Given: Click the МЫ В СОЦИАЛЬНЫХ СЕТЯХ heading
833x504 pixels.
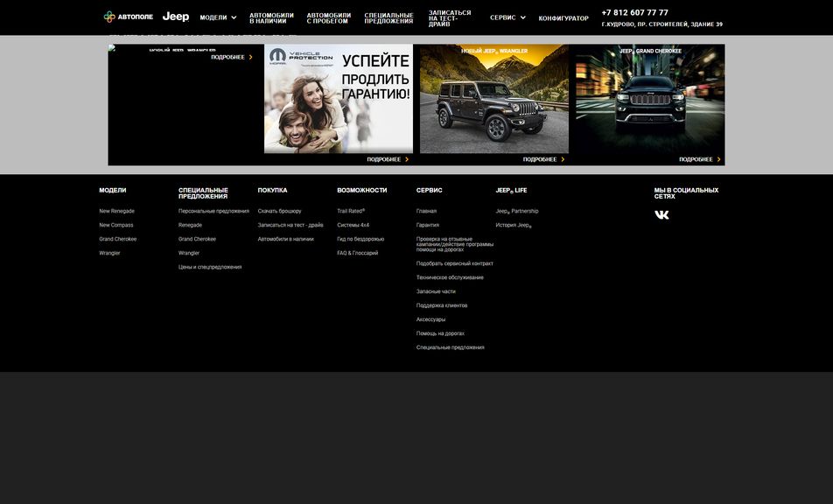Looking at the screenshot, I should 686,193.
